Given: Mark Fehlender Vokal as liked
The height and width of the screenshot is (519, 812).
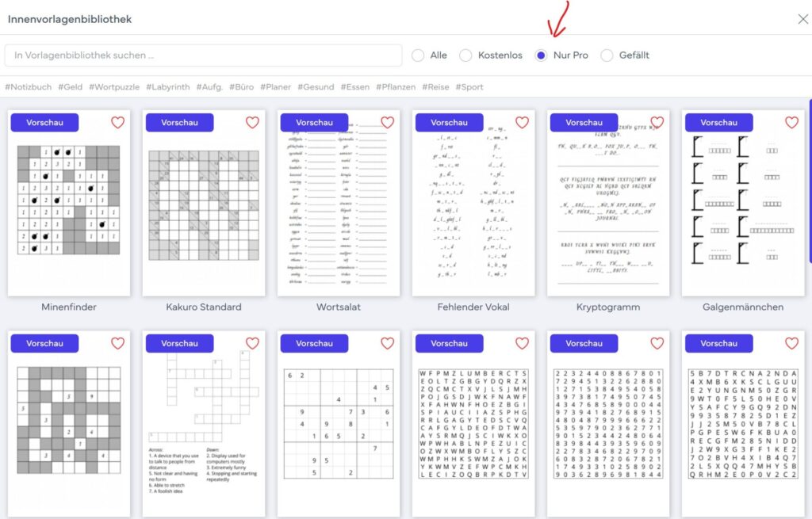Looking at the screenshot, I should point(522,123).
